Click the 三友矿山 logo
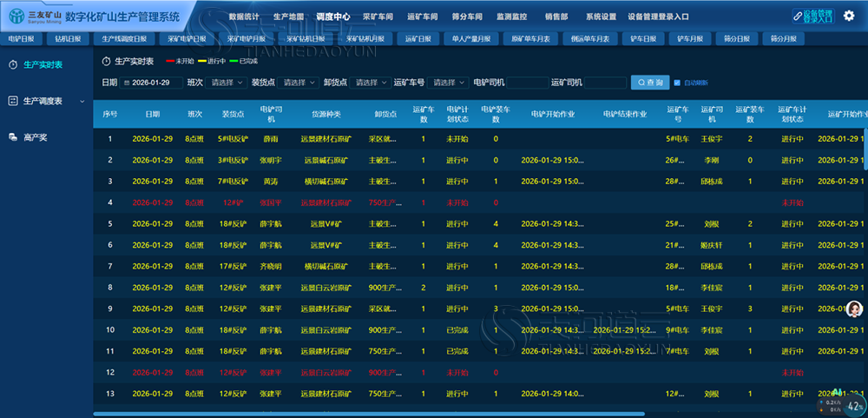This screenshot has height=418, width=868. (37, 17)
